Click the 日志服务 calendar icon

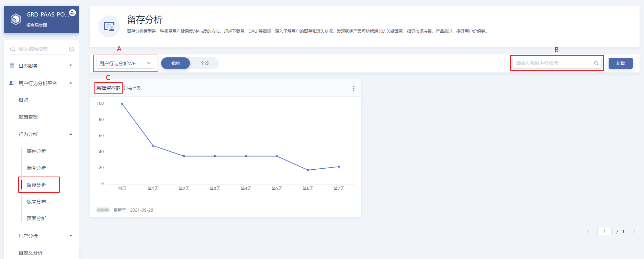click(x=12, y=66)
